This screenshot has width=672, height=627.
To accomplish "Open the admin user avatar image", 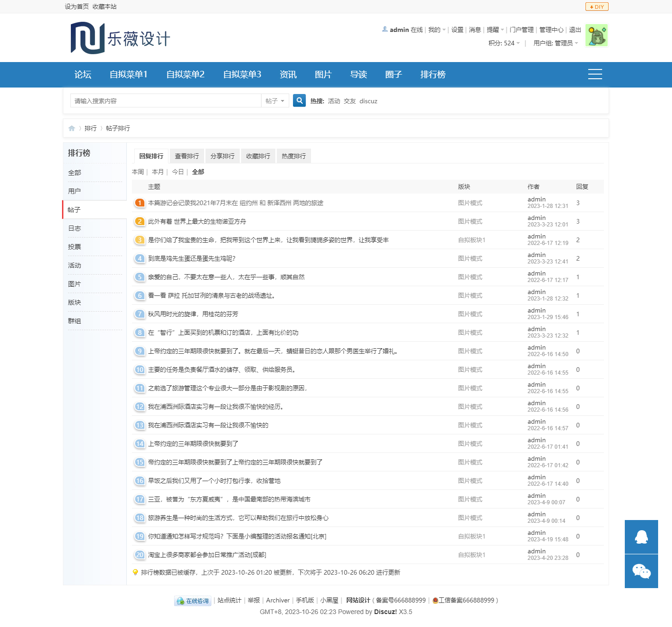I will tap(596, 36).
